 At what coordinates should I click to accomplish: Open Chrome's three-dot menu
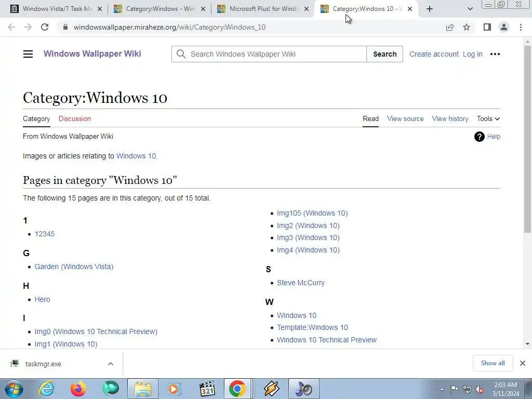tap(521, 27)
